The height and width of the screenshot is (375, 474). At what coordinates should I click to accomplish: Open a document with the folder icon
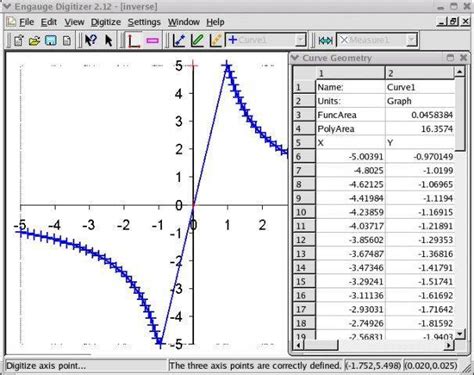click(34, 40)
